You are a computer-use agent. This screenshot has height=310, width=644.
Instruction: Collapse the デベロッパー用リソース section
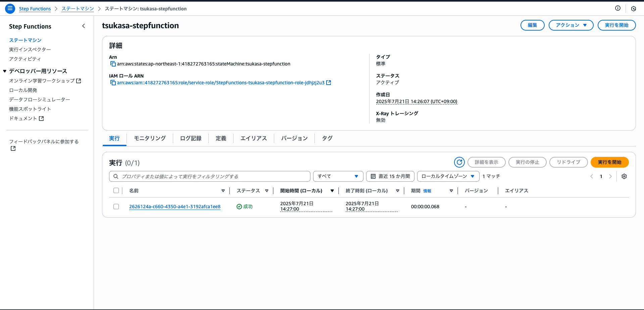5,71
